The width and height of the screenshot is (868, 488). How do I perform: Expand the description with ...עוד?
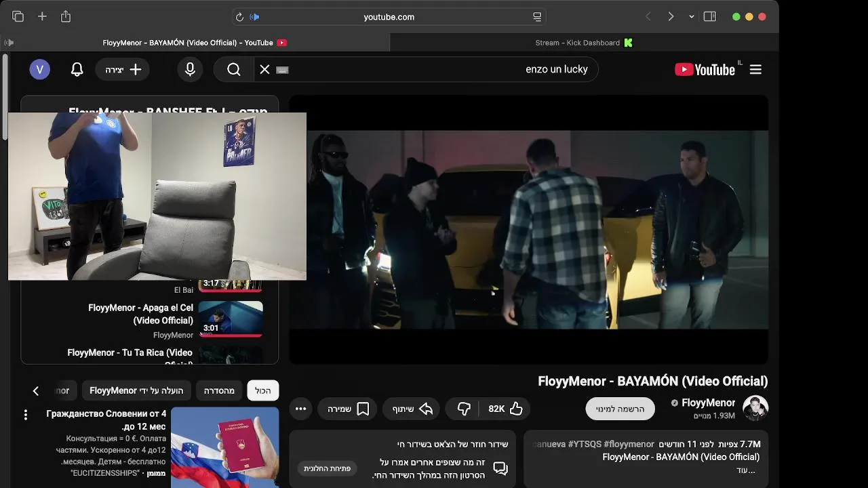coord(746,470)
